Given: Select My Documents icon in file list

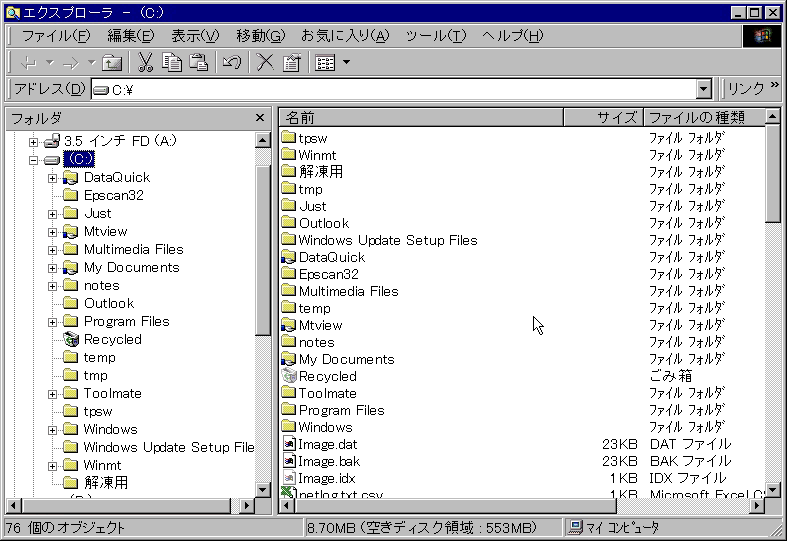Looking at the screenshot, I should click(289, 359).
